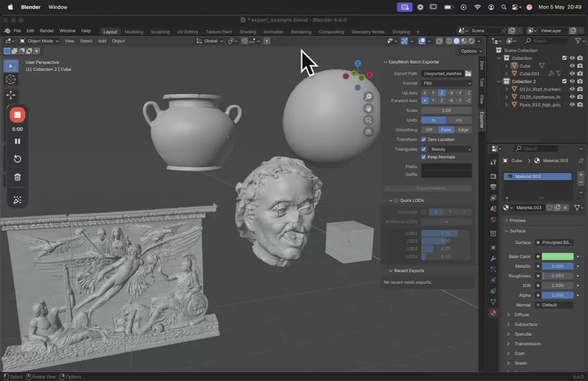This screenshot has height=381, width=588.
Task: Hide Cube in outliner viewport
Action: (572, 66)
